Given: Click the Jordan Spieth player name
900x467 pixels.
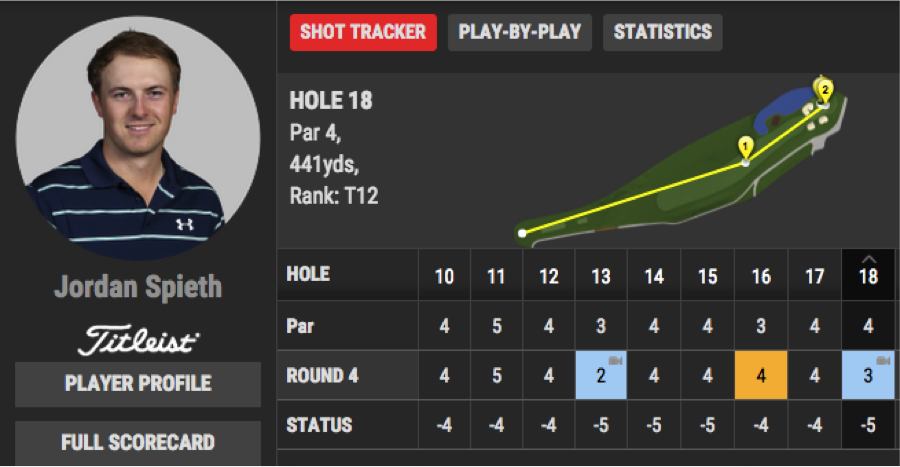Looking at the screenshot, I should tap(138, 287).
